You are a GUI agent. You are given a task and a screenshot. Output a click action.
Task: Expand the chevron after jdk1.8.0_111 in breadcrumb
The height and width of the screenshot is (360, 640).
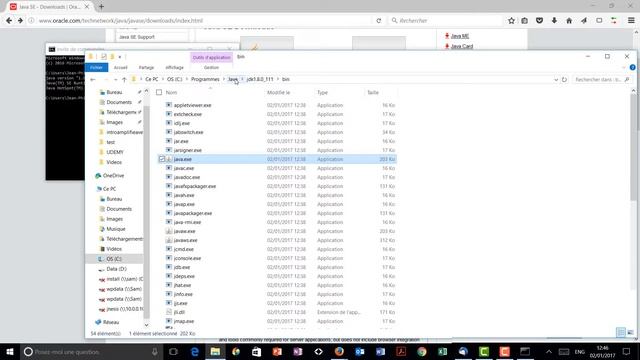click(x=278, y=80)
